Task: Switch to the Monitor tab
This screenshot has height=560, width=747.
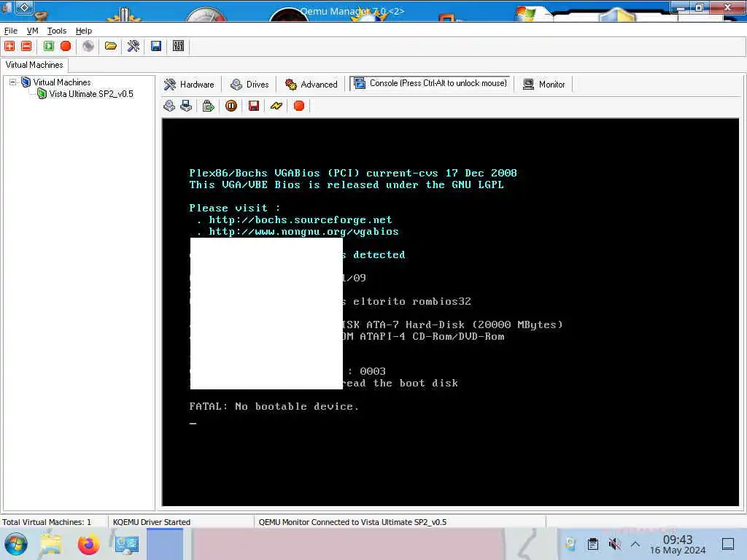Action: click(544, 85)
